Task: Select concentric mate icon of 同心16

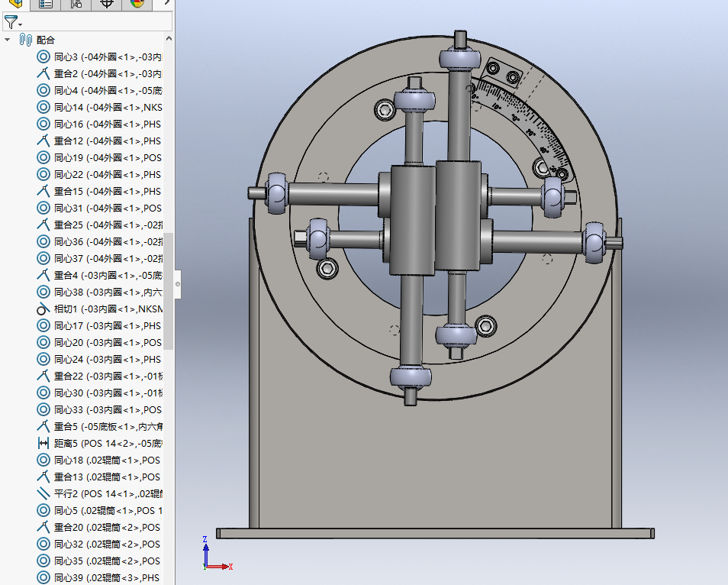Action: [43, 124]
